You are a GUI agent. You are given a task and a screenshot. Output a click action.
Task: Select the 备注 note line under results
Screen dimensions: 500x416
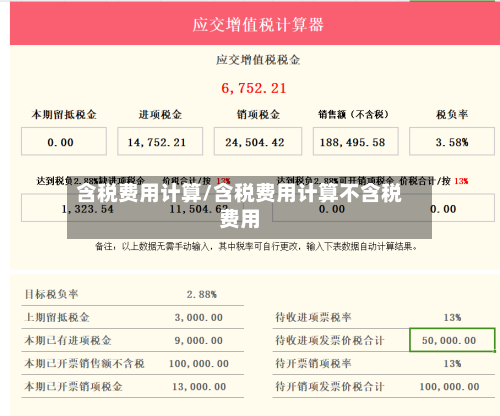coord(256,247)
